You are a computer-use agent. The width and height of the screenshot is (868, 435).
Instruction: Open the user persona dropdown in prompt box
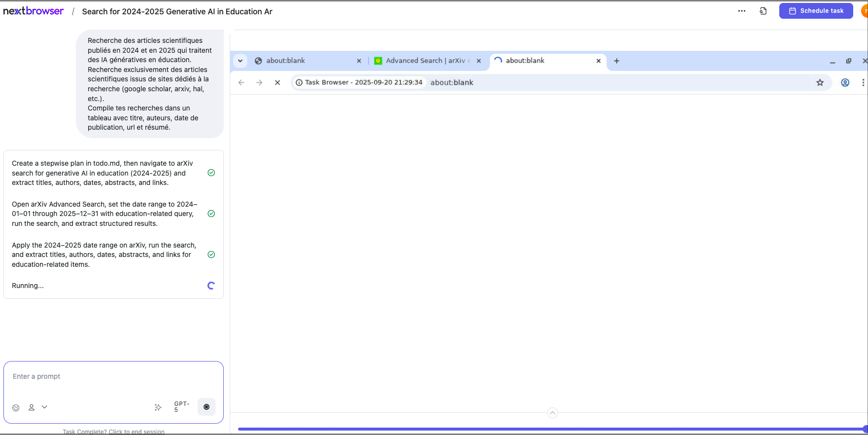coord(37,407)
